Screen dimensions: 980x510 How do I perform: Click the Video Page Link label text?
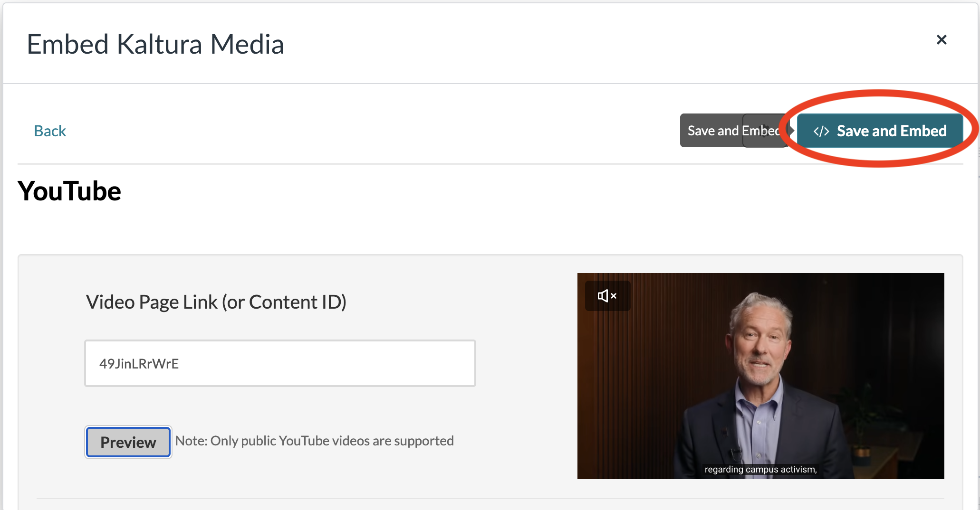216,302
